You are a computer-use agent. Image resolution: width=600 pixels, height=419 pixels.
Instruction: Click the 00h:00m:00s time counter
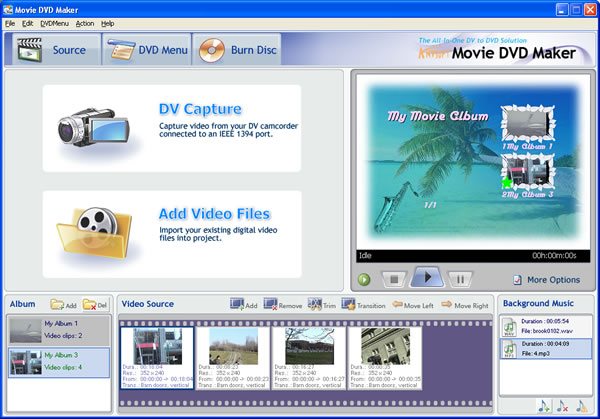pyautogui.click(x=554, y=255)
